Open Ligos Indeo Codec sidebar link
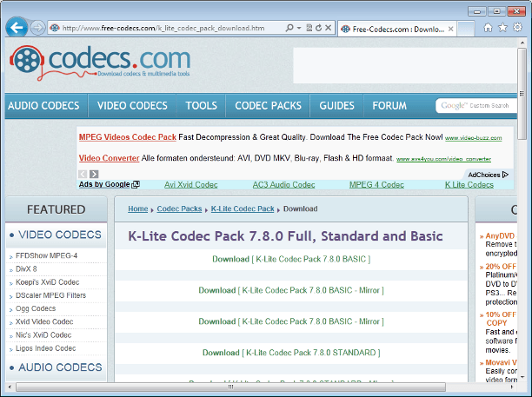The height and width of the screenshot is (397, 532). pyautogui.click(x=46, y=348)
